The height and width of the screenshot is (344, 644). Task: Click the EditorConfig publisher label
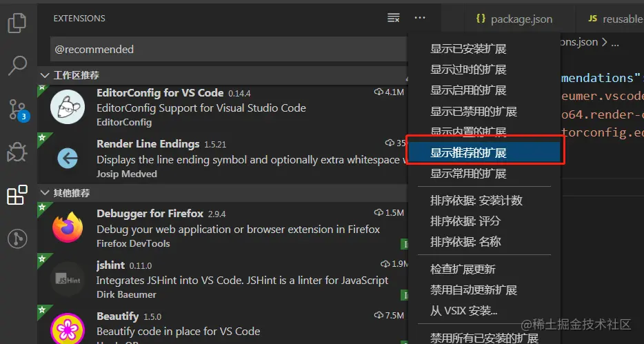coord(124,122)
